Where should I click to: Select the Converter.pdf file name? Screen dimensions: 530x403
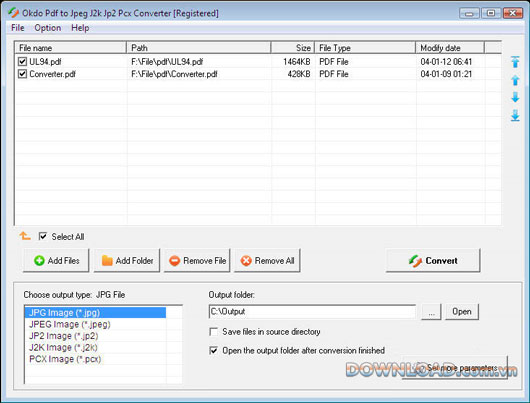point(52,74)
